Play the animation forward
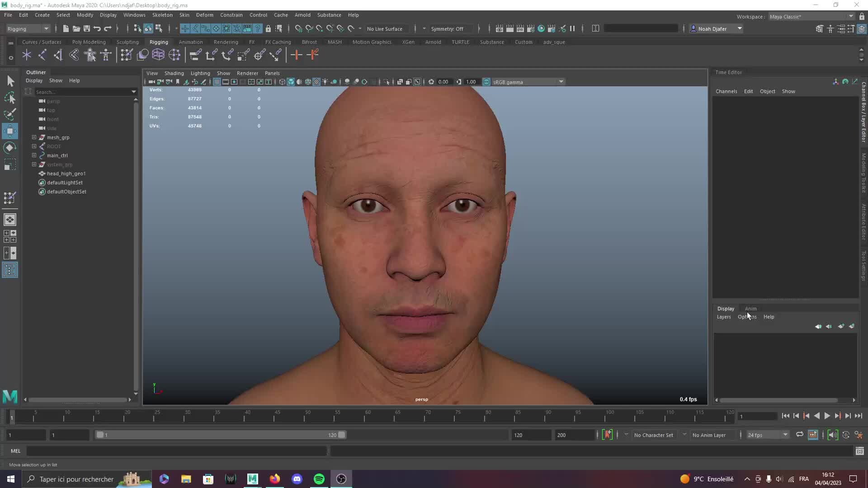The width and height of the screenshot is (868, 488). click(827, 416)
